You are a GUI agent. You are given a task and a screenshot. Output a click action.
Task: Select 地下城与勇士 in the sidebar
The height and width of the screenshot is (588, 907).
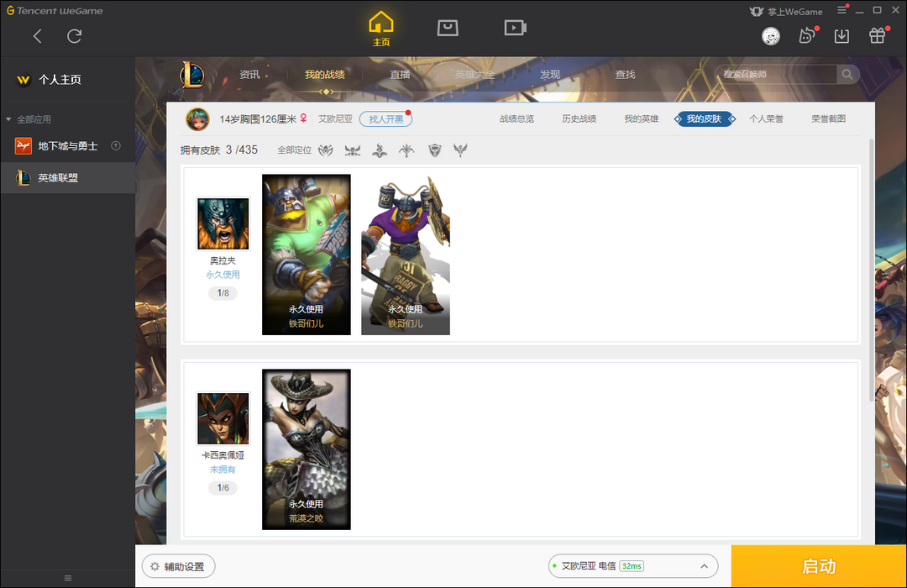68,146
